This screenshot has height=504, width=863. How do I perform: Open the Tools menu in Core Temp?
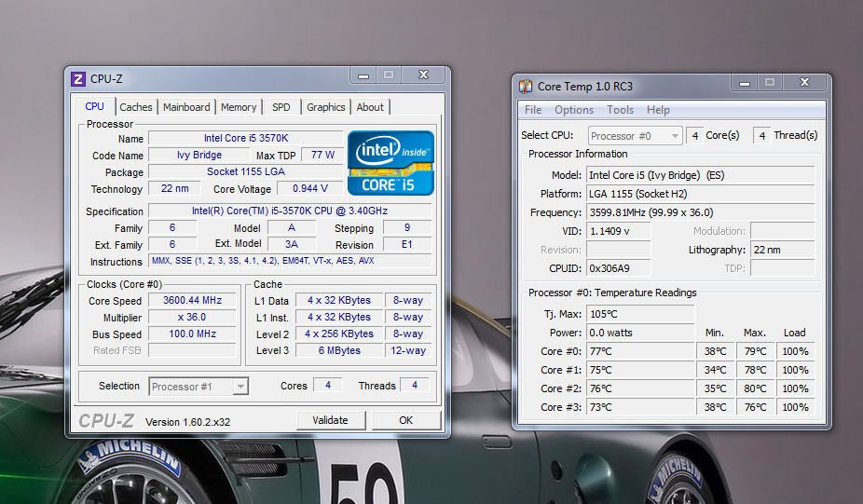pyautogui.click(x=621, y=110)
